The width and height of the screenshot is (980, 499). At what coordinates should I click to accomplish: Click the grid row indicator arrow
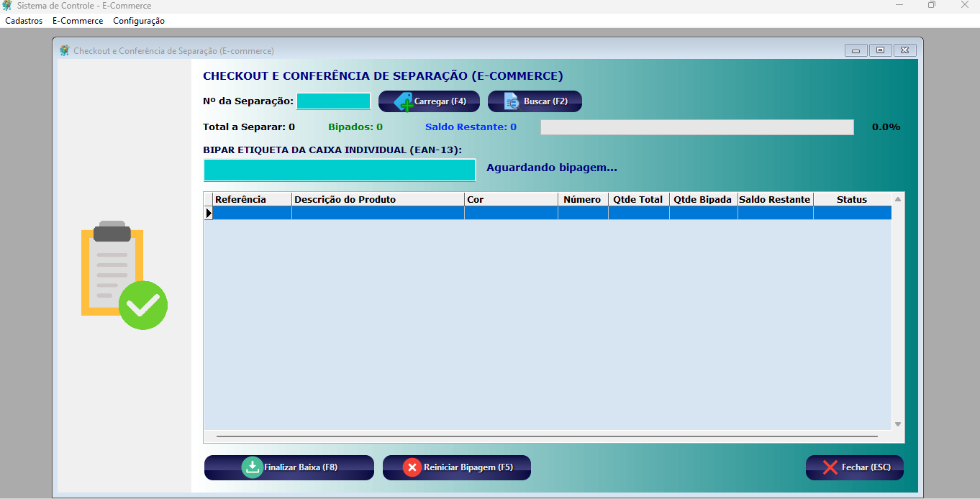point(209,213)
